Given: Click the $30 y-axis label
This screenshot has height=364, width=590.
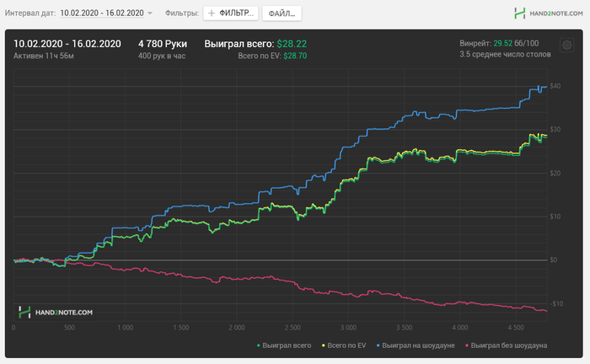Looking at the screenshot, I should 555,130.
